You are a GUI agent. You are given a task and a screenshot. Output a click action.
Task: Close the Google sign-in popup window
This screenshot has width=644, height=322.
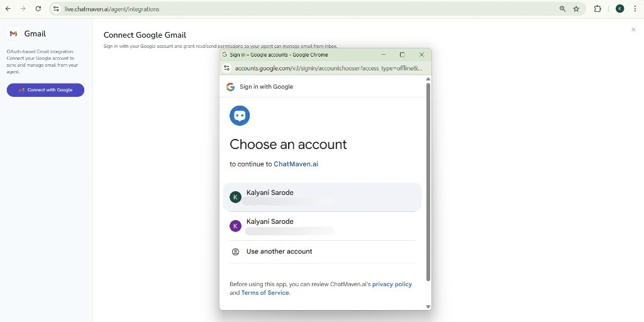point(421,55)
